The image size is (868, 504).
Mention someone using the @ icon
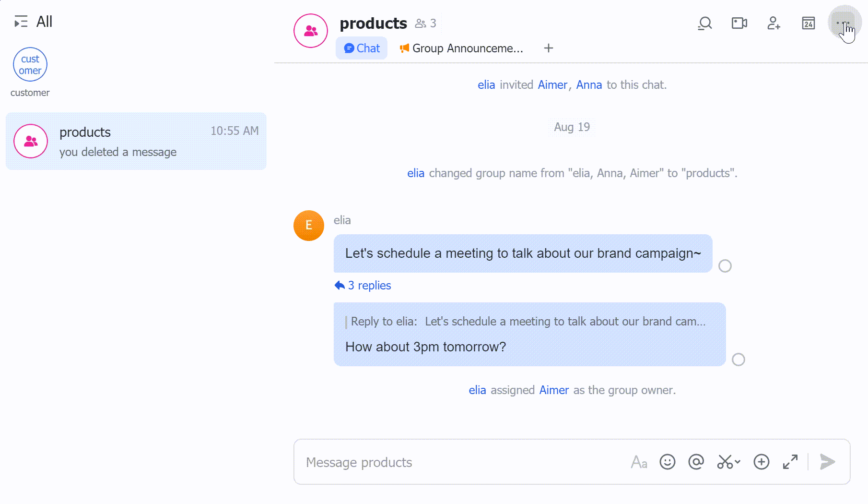(695, 462)
